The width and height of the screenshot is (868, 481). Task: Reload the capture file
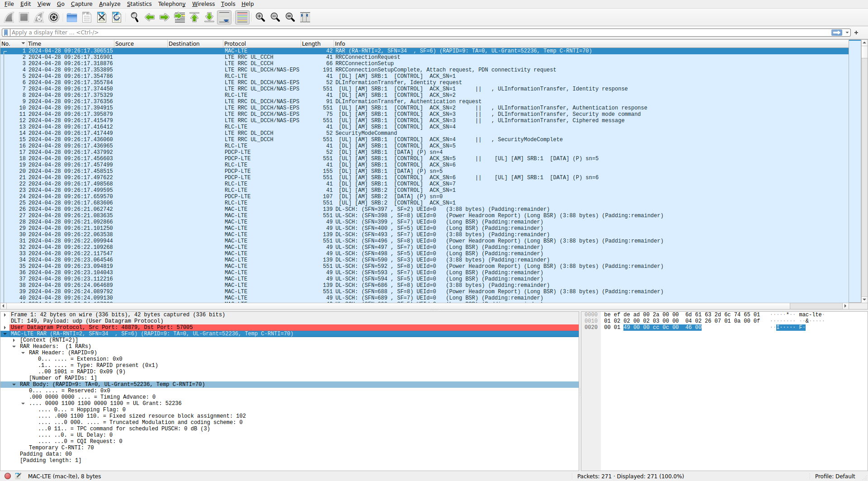click(x=117, y=17)
